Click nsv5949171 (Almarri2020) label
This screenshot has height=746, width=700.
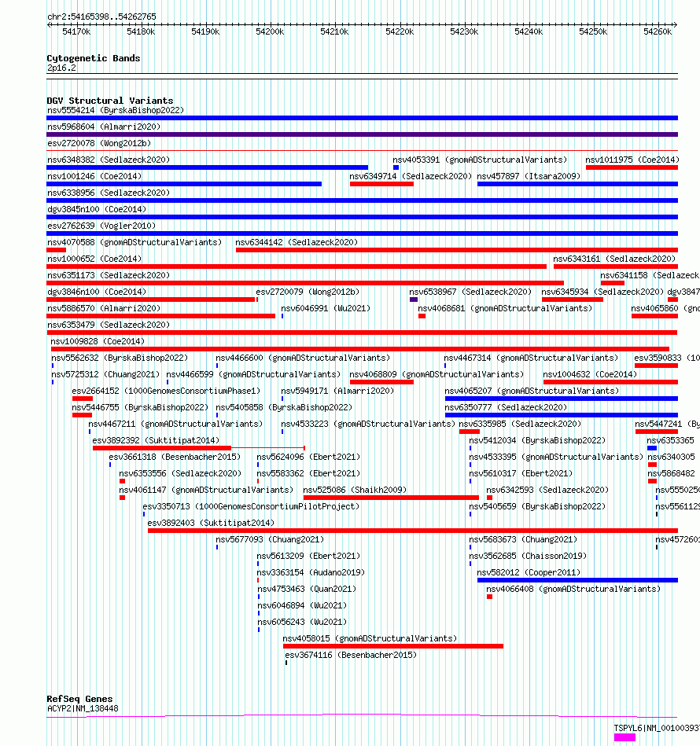(x=337, y=391)
